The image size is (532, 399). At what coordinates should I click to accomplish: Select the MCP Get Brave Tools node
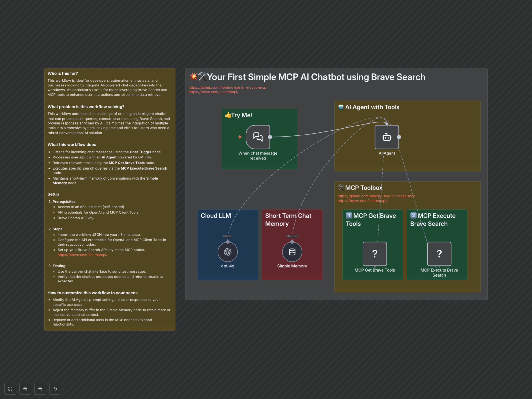pos(374,254)
